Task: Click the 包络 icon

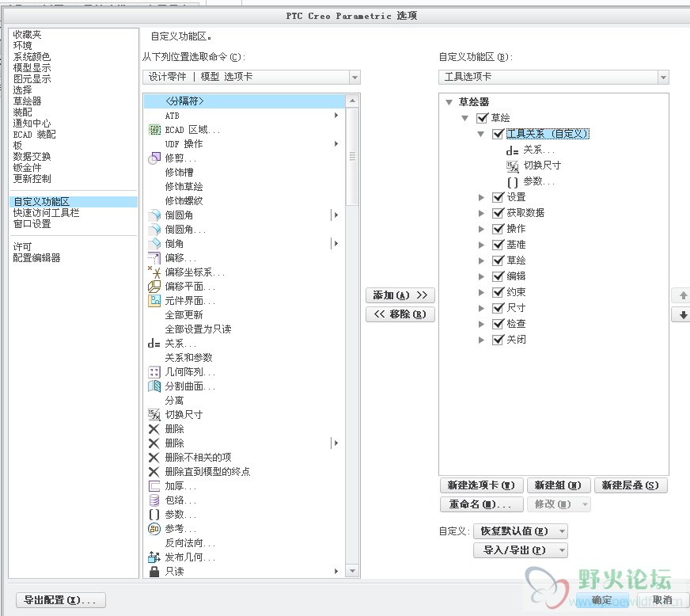Action: [154, 500]
